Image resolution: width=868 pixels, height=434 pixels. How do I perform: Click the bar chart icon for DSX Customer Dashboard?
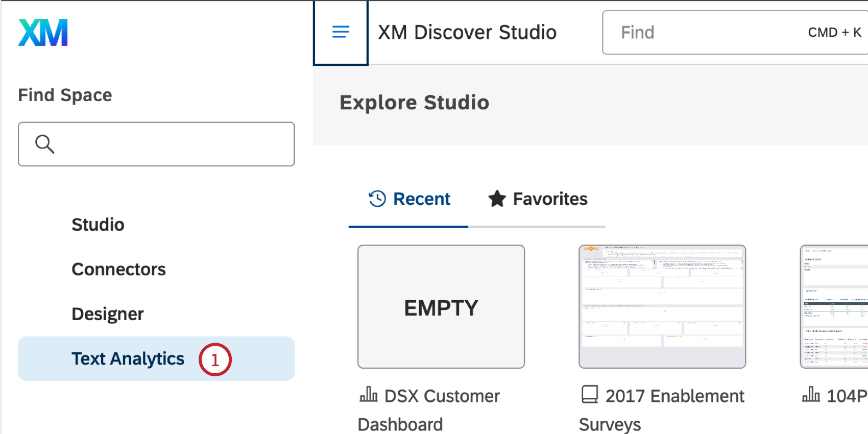(367, 396)
